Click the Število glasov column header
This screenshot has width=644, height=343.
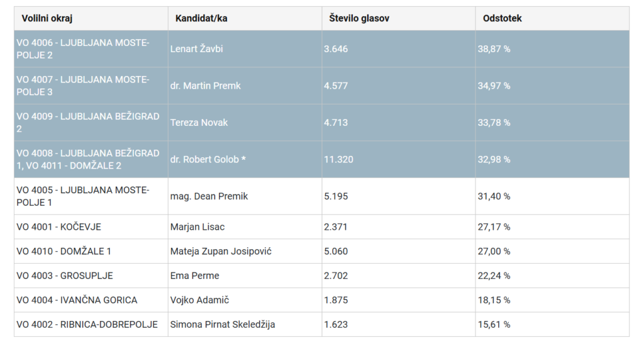tap(359, 18)
